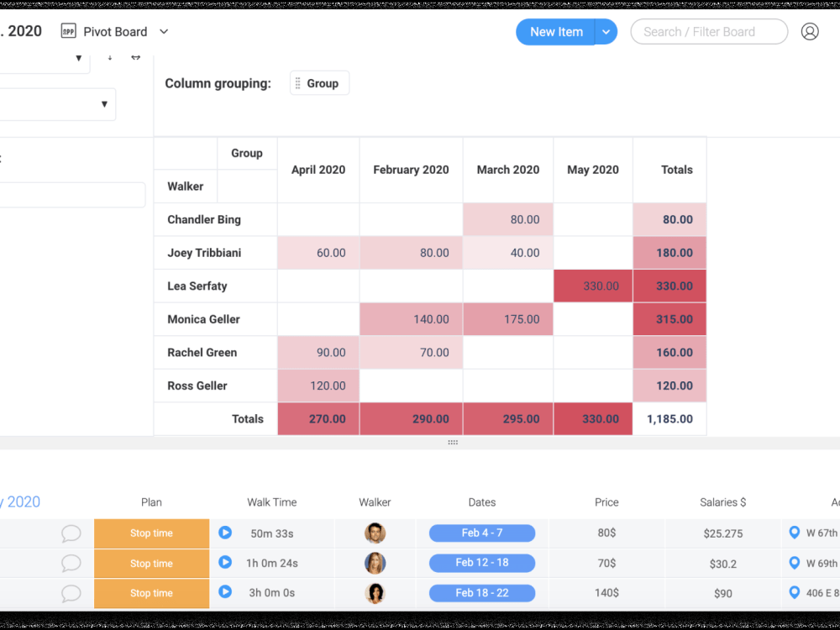Focus the Search / Filter Board field
Viewport: 840px width, 630px height.
(709, 32)
